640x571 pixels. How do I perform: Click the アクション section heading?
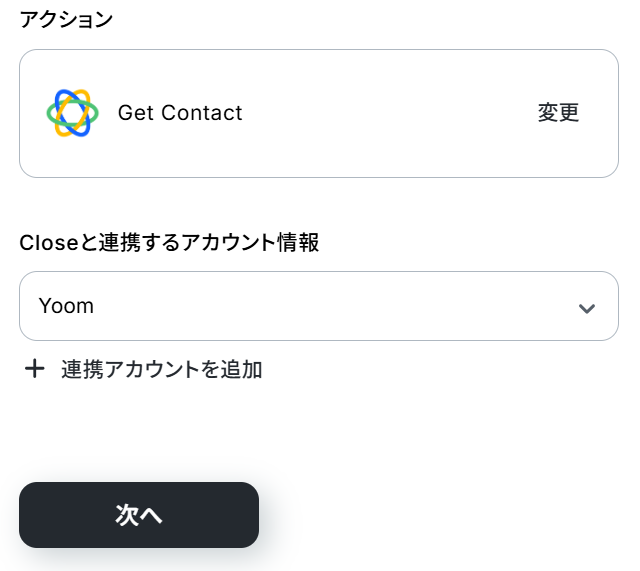(x=67, y=20)
